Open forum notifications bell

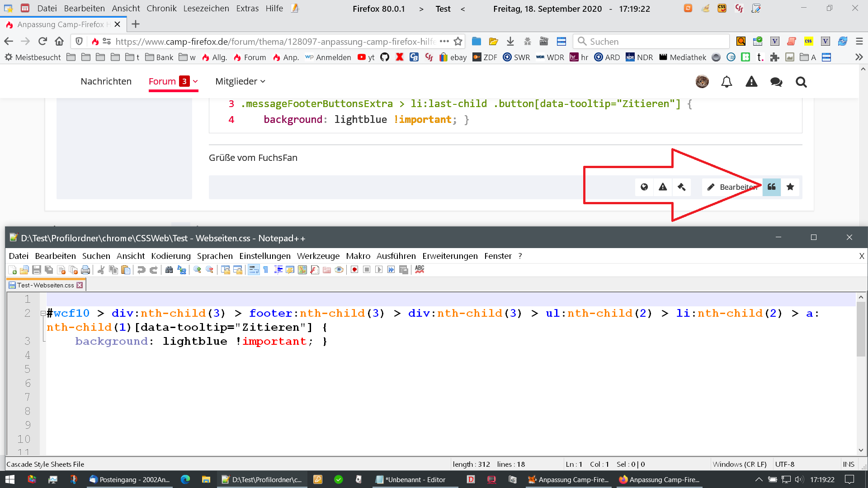pyautogui.click(x=726, y=82)
